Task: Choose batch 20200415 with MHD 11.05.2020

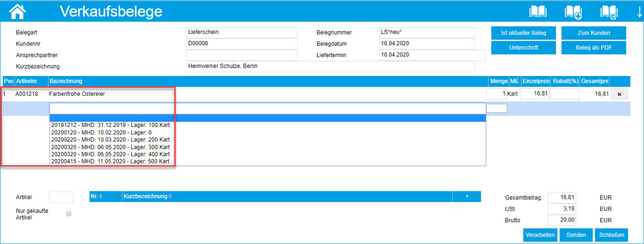Action: (110, 161)
